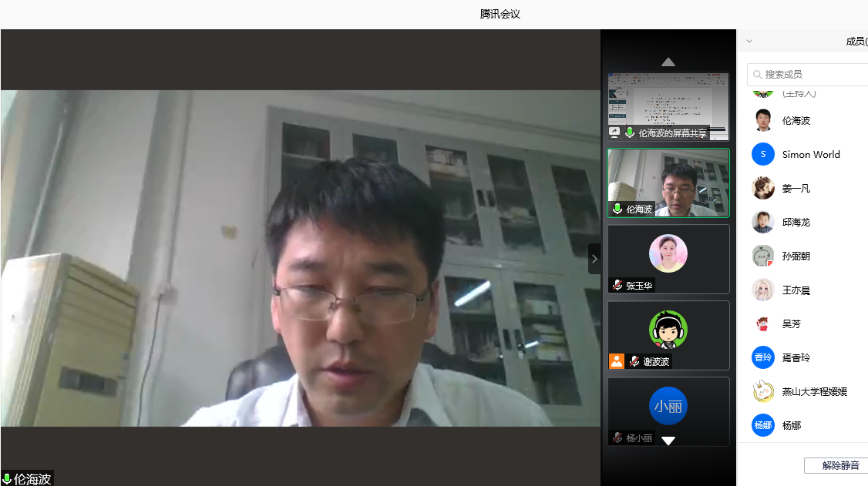Click muted microphone icon of 张玉华
Screen dimensions: 868x486
[x=617, y=285]
